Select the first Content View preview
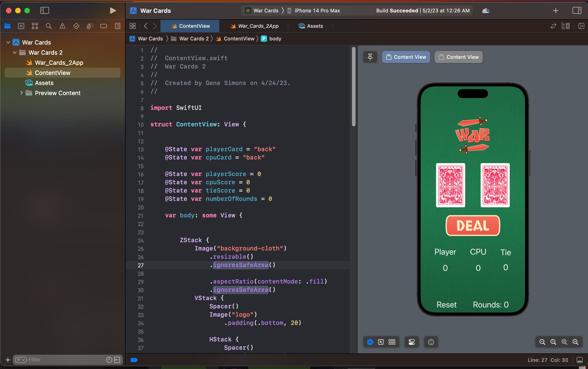Viewport: 588px width, 369px height. coord(406,57)
